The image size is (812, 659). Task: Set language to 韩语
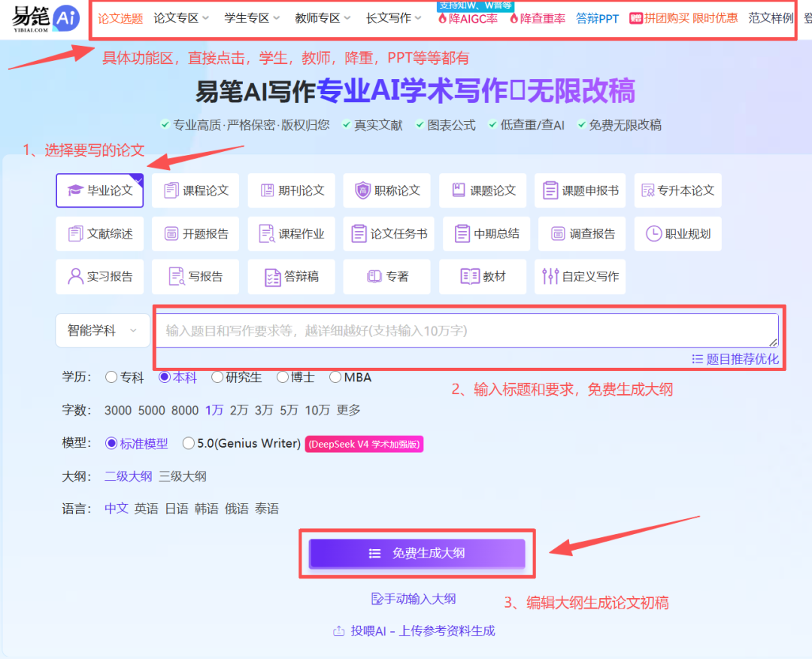(x=207, y=509)
